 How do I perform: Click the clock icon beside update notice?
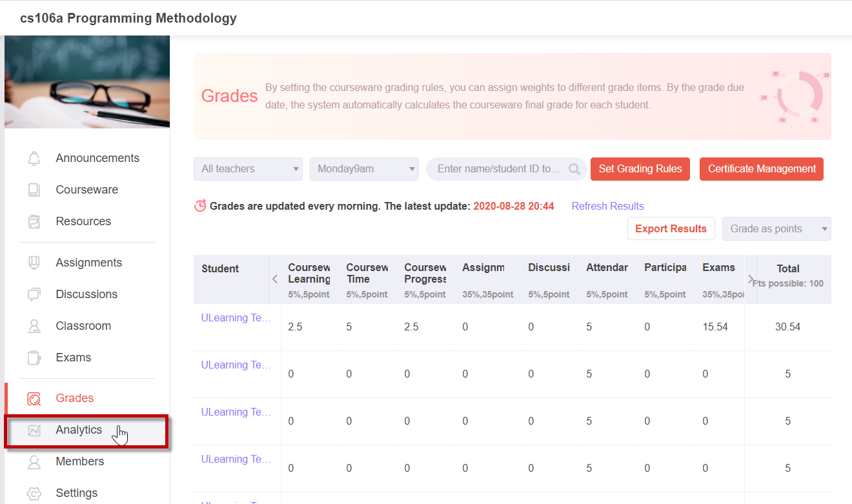tap(200, 206)
